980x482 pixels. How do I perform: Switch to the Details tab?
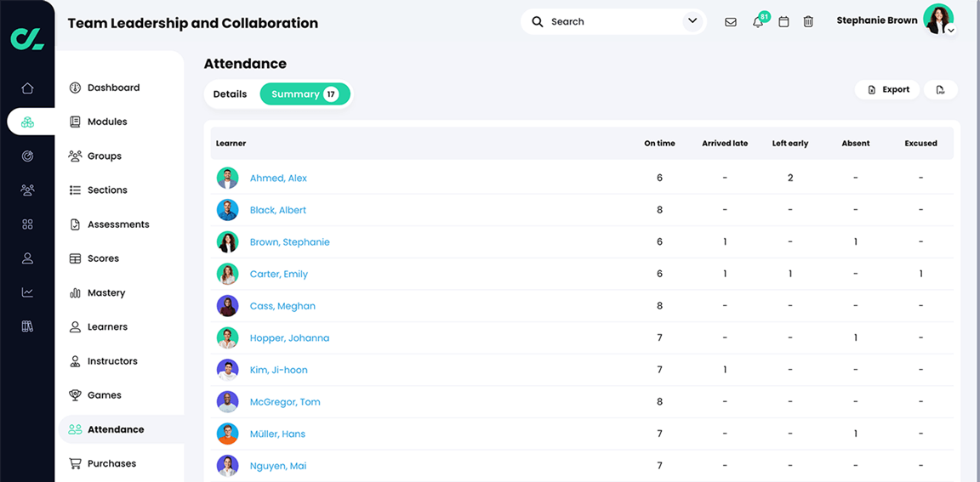(230, 94)
